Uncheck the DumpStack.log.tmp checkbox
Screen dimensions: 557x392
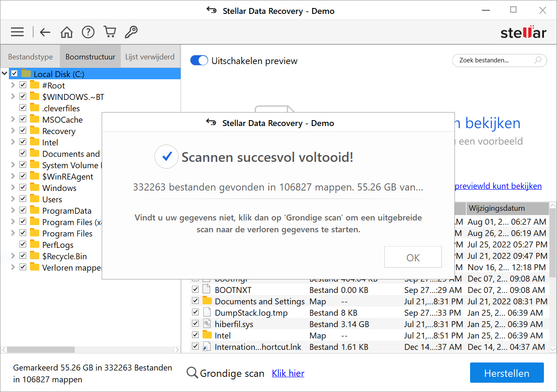point(195,312)
